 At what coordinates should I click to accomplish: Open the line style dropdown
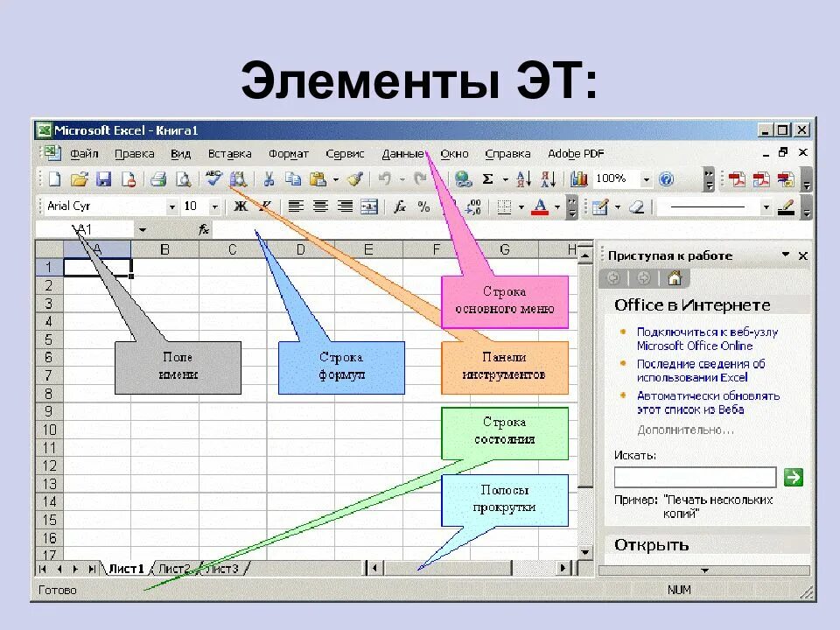pos(766,206)
